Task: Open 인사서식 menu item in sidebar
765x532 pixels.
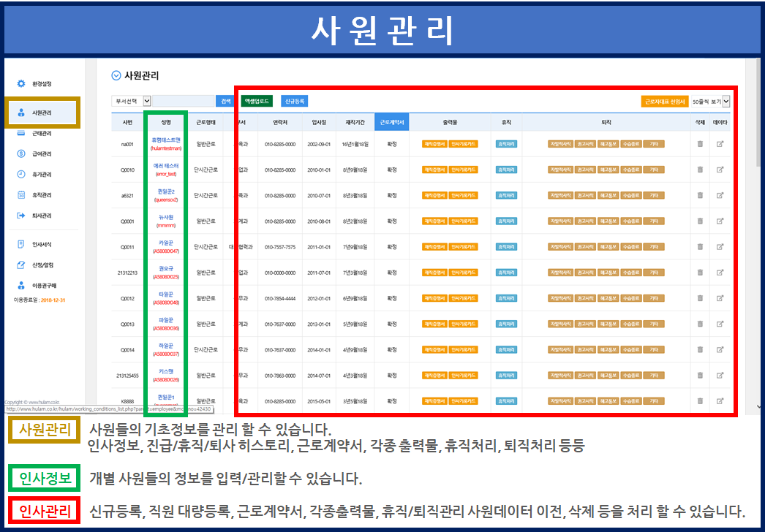Action: click(x=42, y=245)
